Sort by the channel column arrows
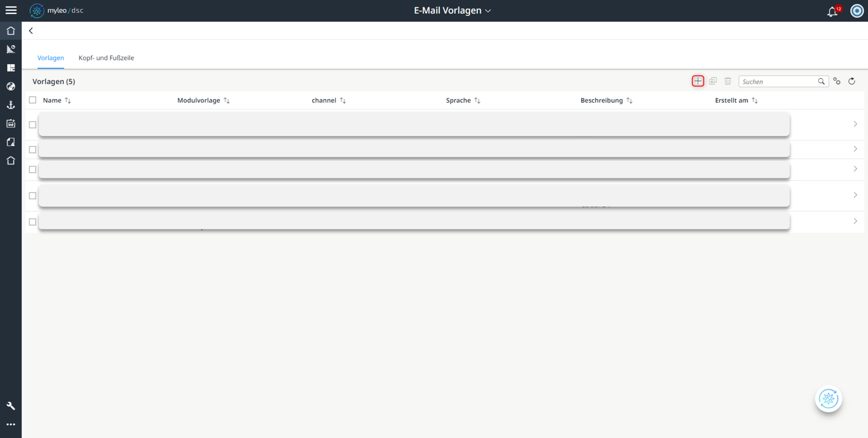Image resolution: width=868 pixels, height=438 pixels. [x=343, y=101]
